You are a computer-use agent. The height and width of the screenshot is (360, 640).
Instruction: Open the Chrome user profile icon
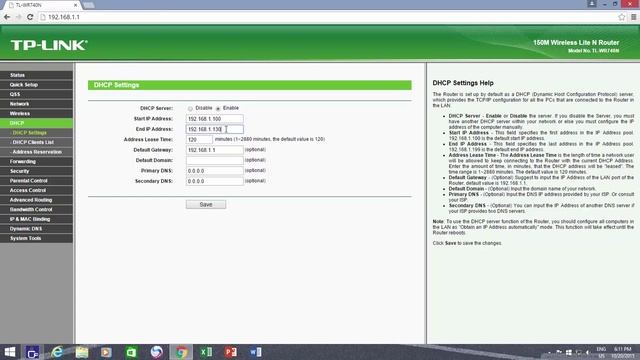coord(591,4)
